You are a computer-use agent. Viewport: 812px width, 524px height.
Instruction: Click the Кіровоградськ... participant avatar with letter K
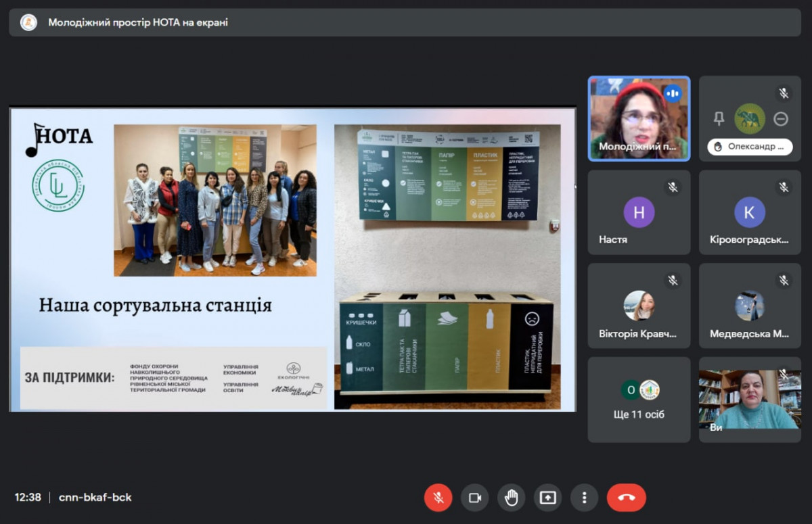point(750,212)
